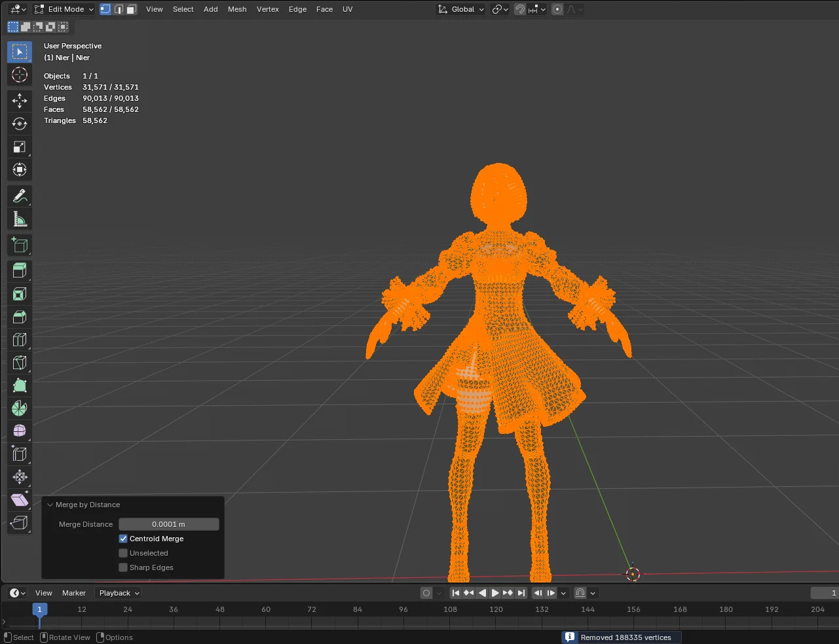The height and width of the screenshot is (644, 839).
Task: Set selection mode to invert
Action: tap(50, 27)
